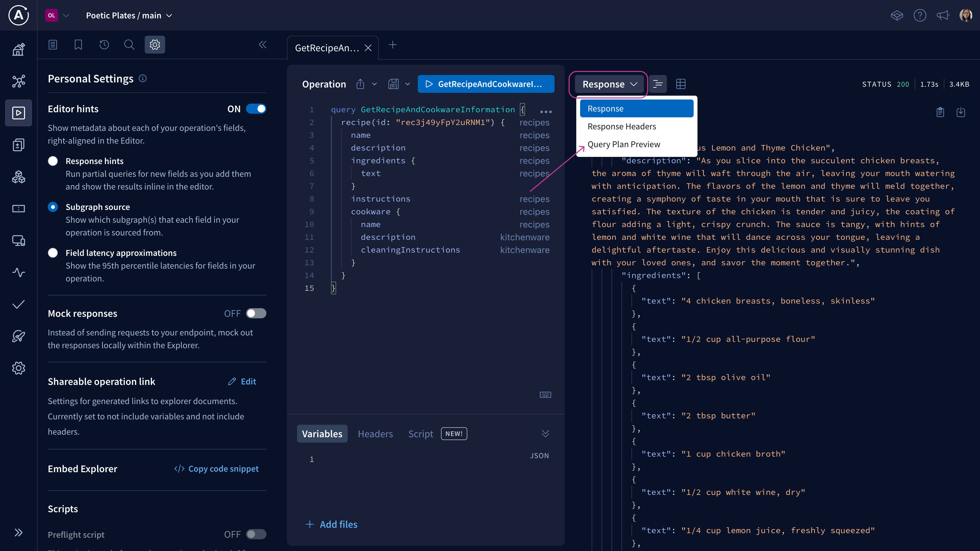Open the search icon in the sidebar toolbar
Viewport: 980px width, 551px height.
(129, 45)
